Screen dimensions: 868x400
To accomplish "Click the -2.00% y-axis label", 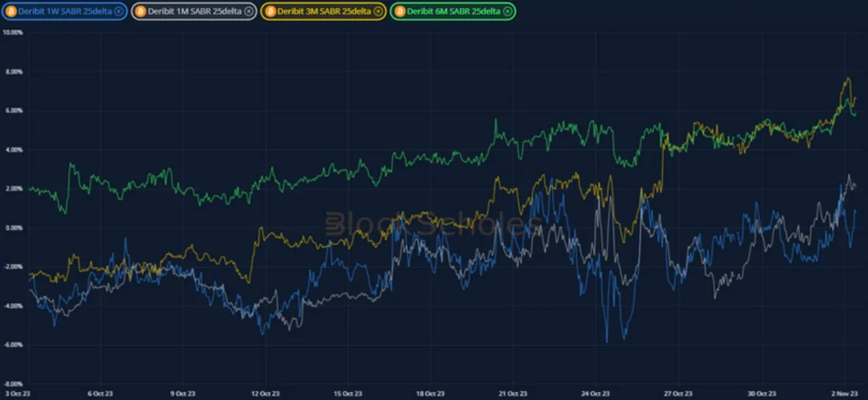I will tap(14, 267).
